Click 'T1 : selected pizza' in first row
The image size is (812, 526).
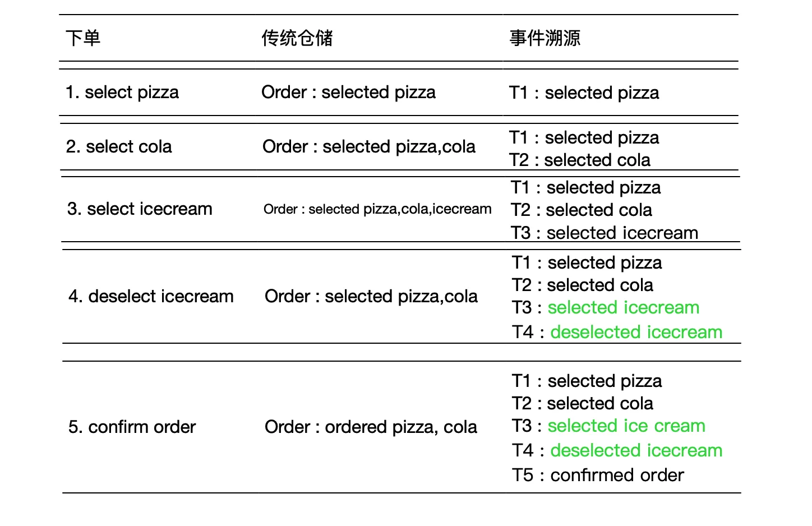(x=584, y=93)
